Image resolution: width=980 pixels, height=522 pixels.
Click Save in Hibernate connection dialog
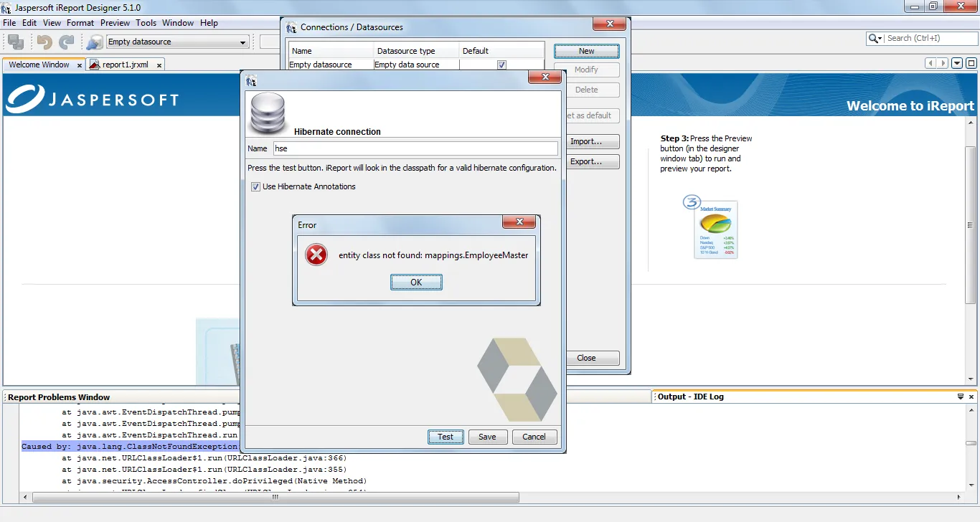tap(487, 437)
